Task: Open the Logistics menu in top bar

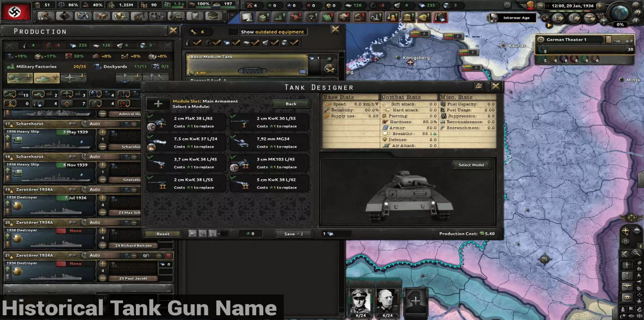Action: 194,16
